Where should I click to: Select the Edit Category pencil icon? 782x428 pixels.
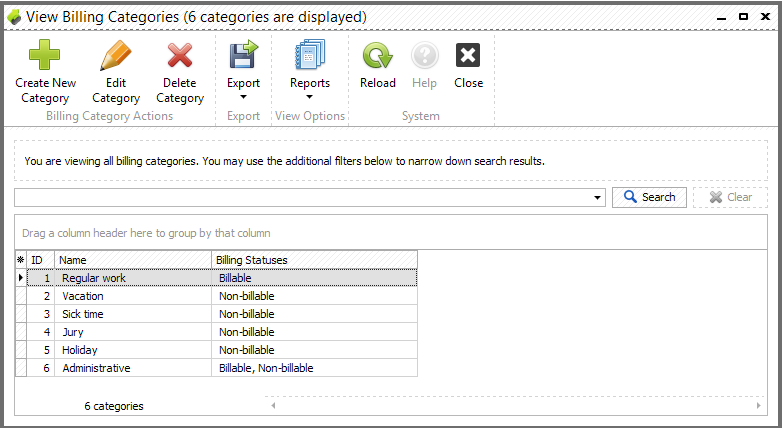(116, 55)
